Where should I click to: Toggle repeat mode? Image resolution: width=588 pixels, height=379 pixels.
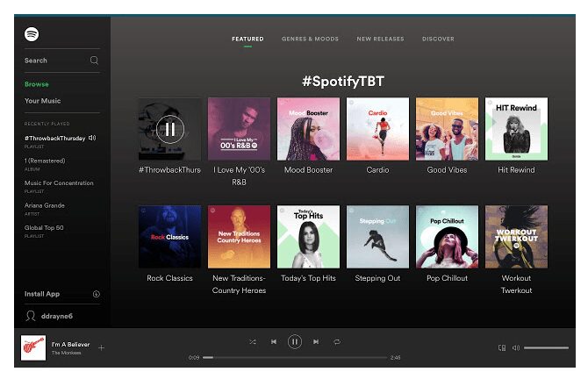point(337,342)
